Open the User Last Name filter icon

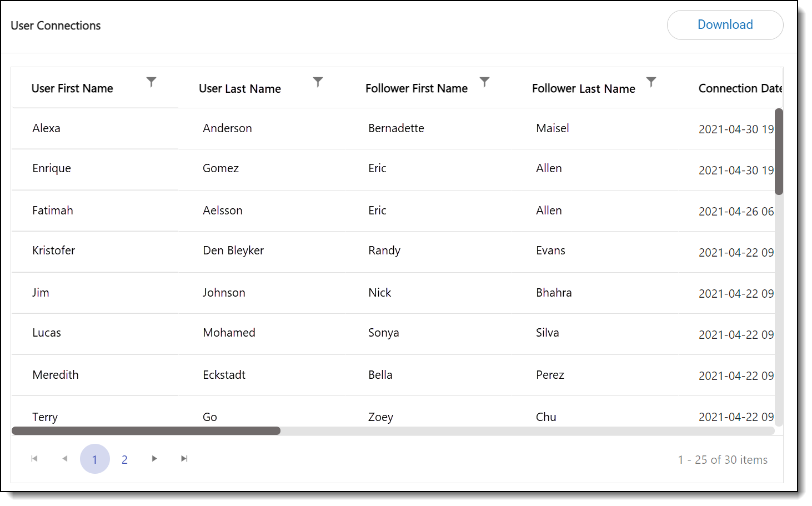click(x=318, y=82)
